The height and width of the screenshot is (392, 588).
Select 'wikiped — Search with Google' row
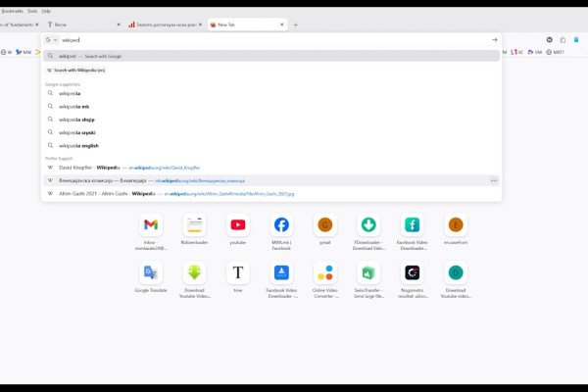[271, 56]
